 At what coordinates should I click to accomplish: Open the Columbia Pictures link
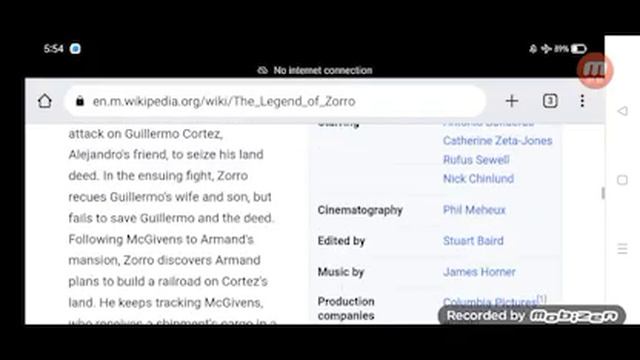(x=489, y=302)
